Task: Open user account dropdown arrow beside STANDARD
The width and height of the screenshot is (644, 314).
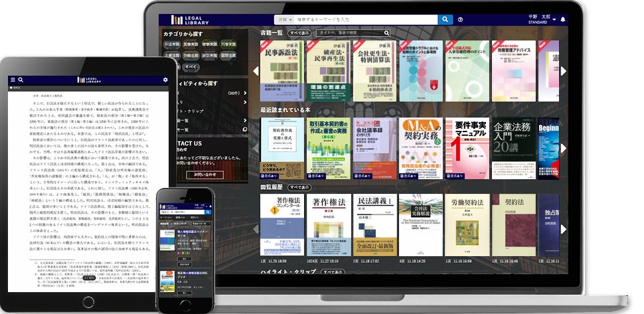Action: (554, 19)
